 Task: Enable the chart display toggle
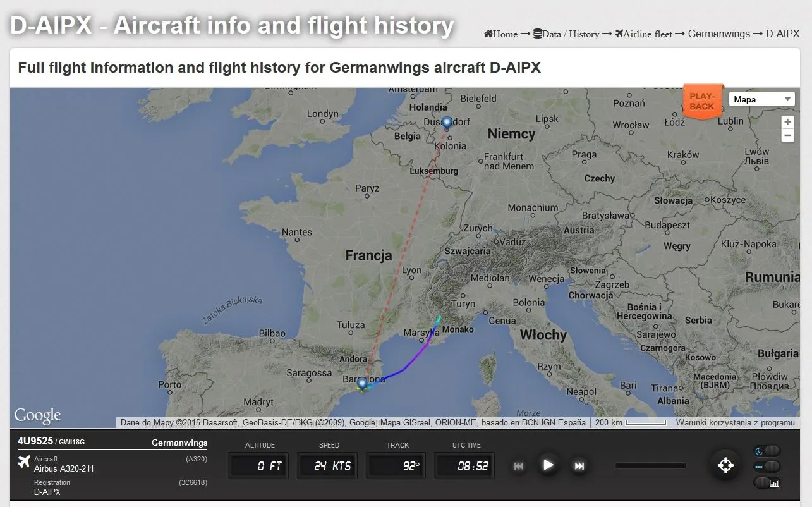coord(767,482)
